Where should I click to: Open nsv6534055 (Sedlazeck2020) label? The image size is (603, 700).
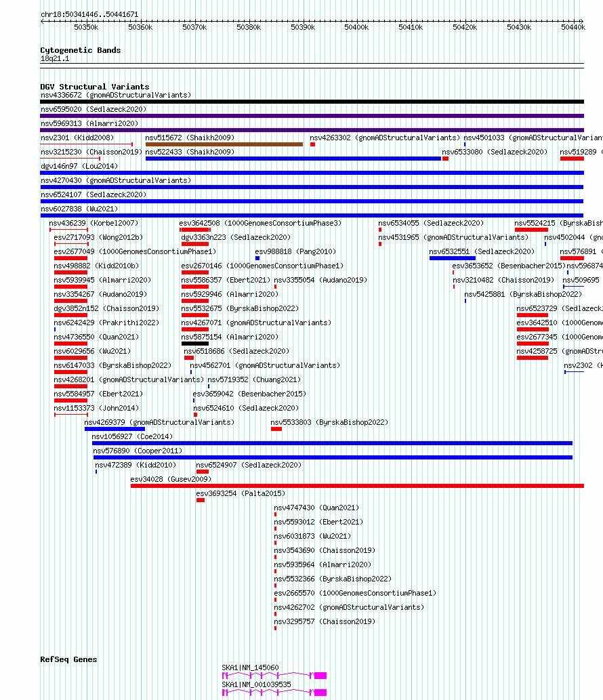pyautogui.click(x=431, y=223)
